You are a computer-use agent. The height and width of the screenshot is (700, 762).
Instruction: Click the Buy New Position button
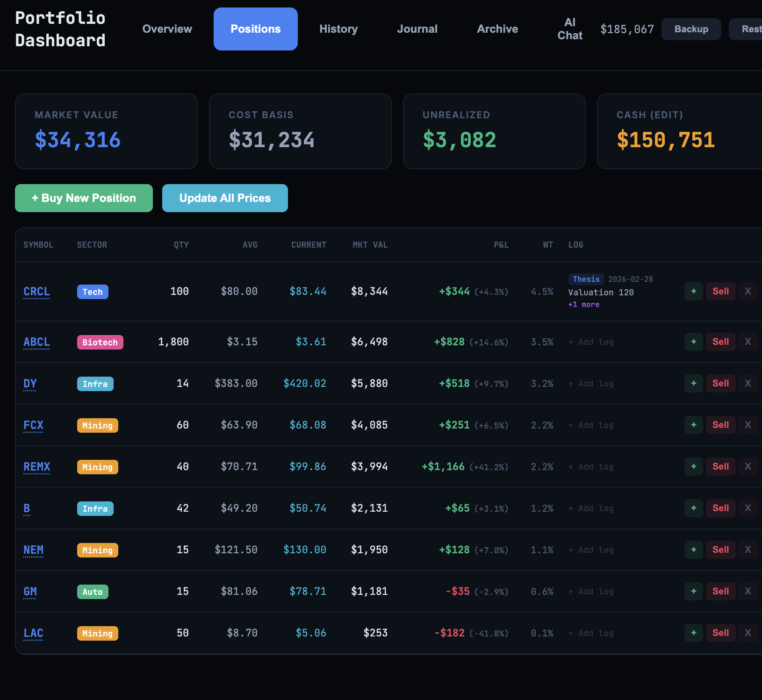coord(84,198)
